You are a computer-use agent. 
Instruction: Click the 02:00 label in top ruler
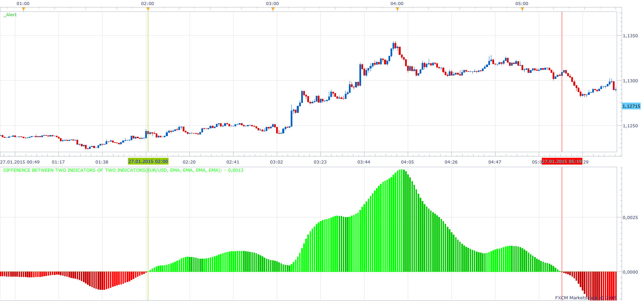tap(148, 3)
